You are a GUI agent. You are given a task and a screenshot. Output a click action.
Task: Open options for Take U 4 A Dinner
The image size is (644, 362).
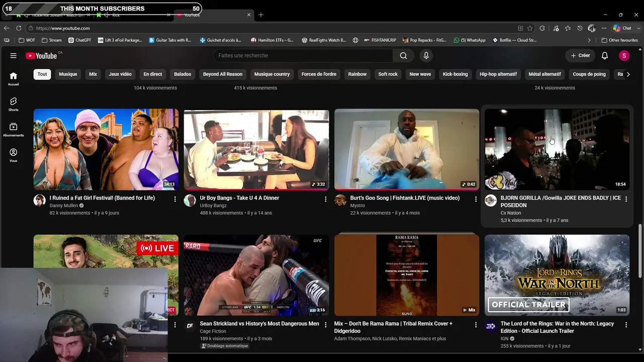(x=326, y=200)
